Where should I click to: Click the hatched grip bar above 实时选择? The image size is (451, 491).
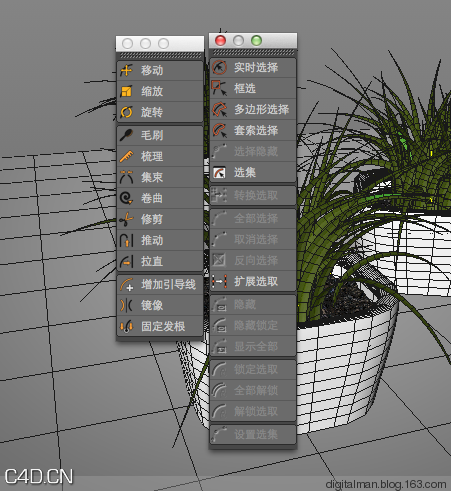coord(253,53)
